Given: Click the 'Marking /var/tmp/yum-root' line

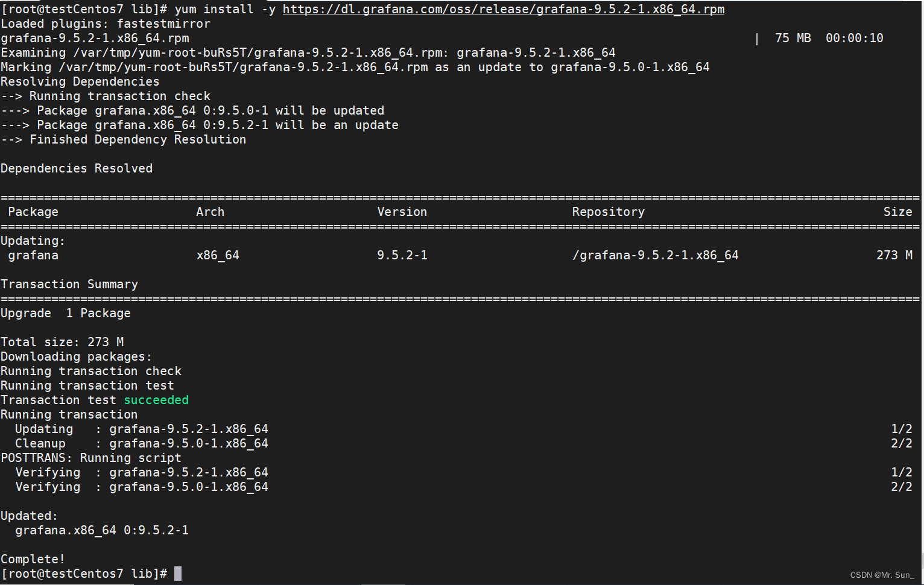Looking at the screenshot, I should (x=355, y=67).
